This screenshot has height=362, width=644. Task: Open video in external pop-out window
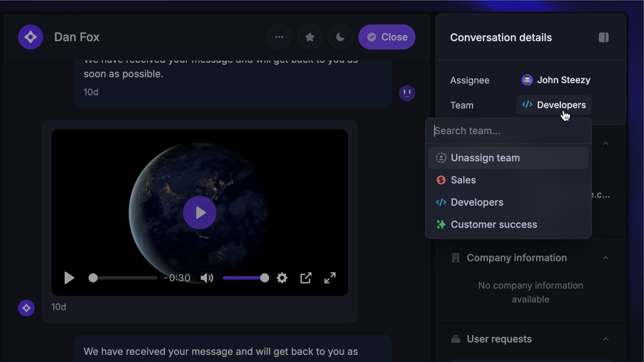[306, 278]
